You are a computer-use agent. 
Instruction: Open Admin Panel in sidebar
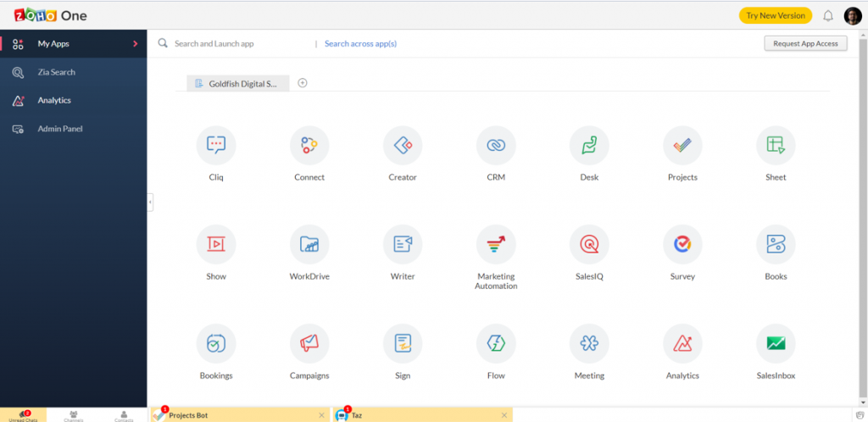(73, 129)
